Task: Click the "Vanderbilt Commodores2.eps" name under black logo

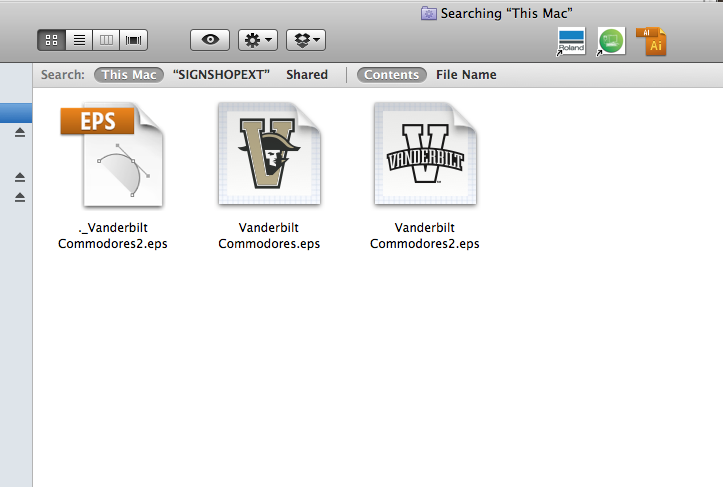Action: [x=425, y=236]
